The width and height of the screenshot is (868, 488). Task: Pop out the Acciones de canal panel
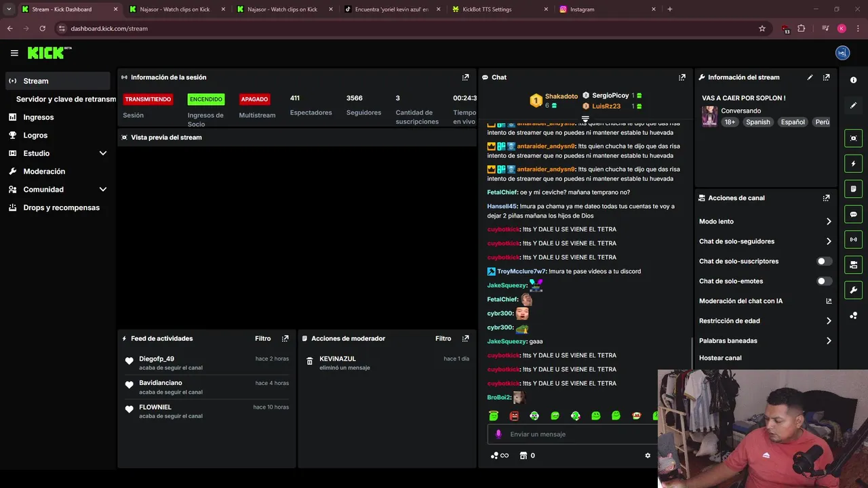[x=826, y=198]
